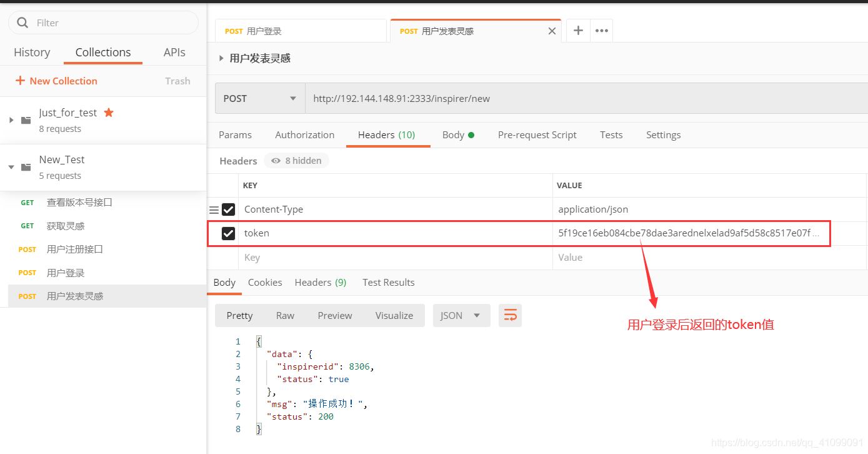This screenshot has height=454, width=868.
Task: Click the Filter search field
Action: click(x=103, y=23)
